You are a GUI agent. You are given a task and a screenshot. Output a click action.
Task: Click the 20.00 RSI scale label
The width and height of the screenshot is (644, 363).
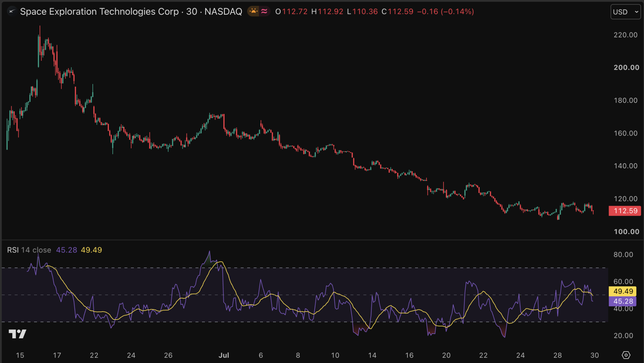[x=623, y=335]
